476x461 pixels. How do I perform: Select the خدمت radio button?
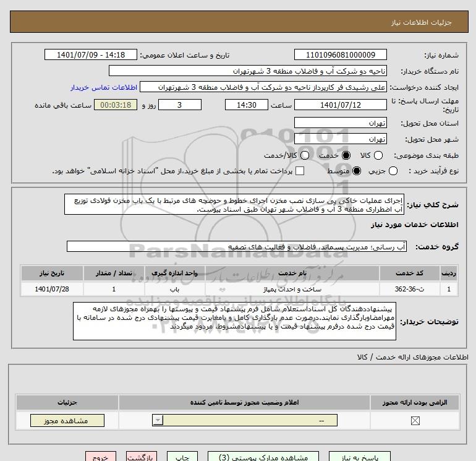[x=346, y=155]
